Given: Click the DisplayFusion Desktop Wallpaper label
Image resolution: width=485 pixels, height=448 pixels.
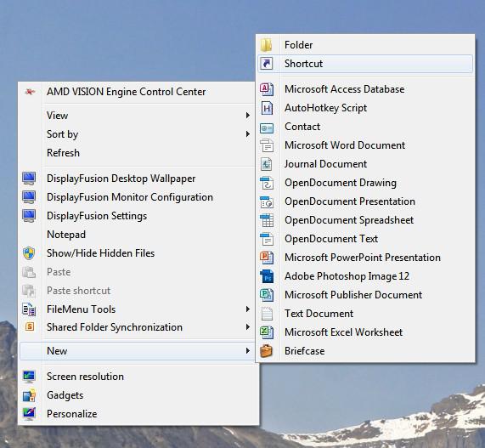Looking at the screenshot, I should point(121,179).
